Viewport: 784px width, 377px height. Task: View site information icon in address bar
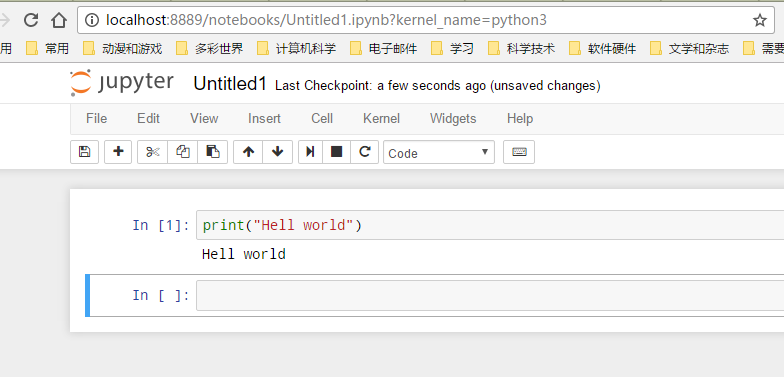click(92, 20)
